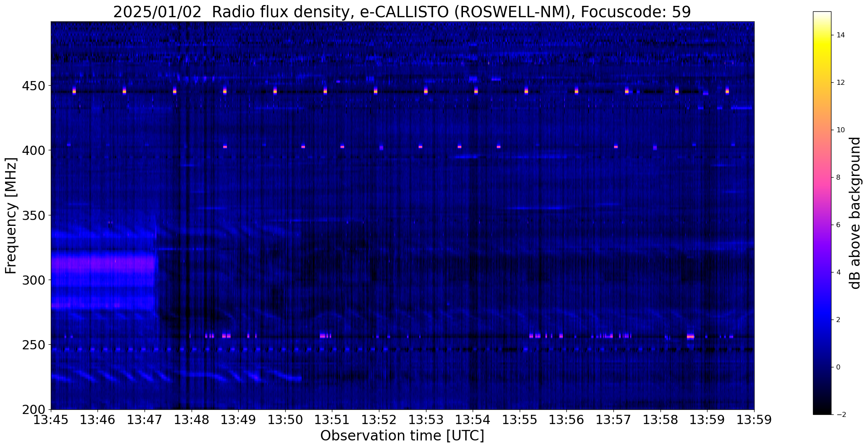Click the 13:53 time tick label

click(426, 420)
